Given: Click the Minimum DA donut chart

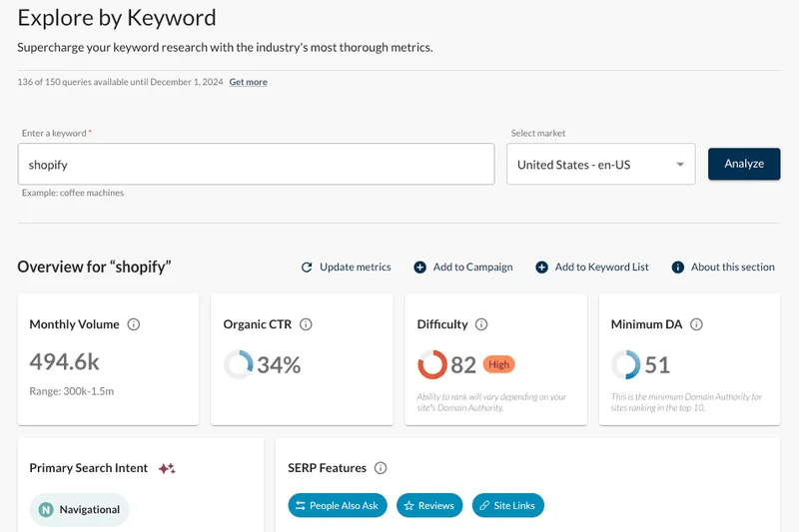Looking at the screenshot, I should pos(626,364).
